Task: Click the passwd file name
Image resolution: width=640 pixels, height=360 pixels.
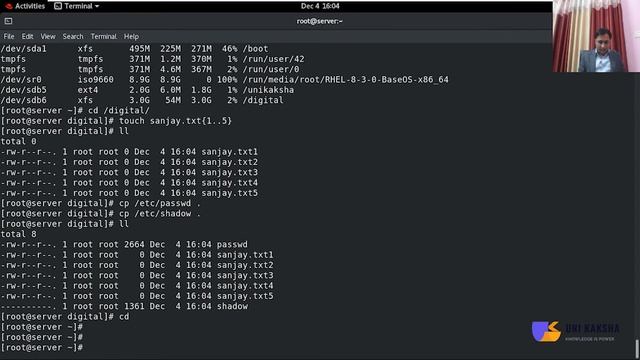Action: click(232, 244)
